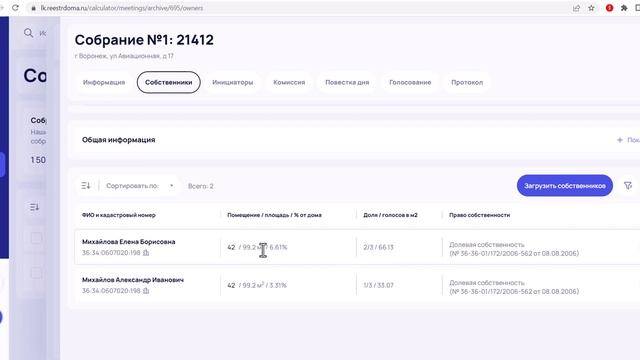Click the column header Доля / голосов в м2
This screenshot has width=640, height=360.
tap(390, 215)
